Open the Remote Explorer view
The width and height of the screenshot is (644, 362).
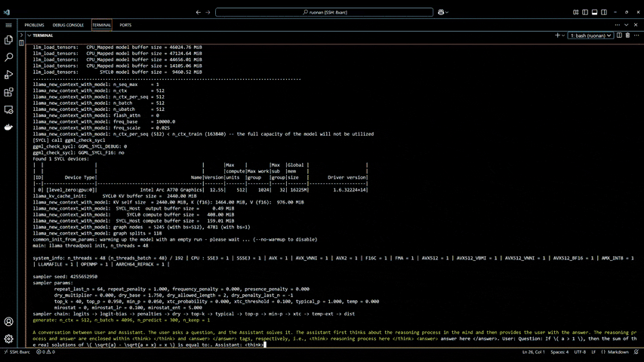click(x=8, y=110)
